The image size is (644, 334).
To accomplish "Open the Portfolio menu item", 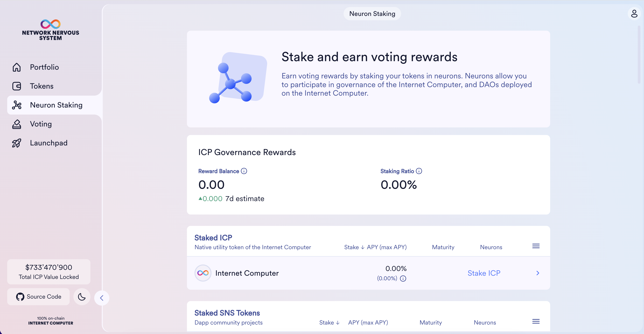I will point(44,67).
